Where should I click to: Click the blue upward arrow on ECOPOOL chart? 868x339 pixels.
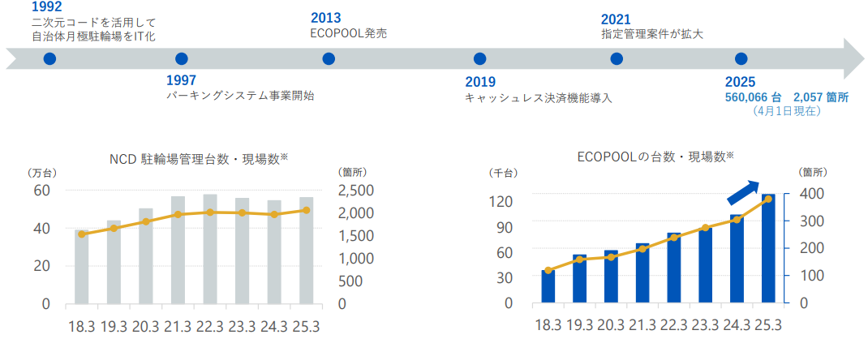(745, 193)
